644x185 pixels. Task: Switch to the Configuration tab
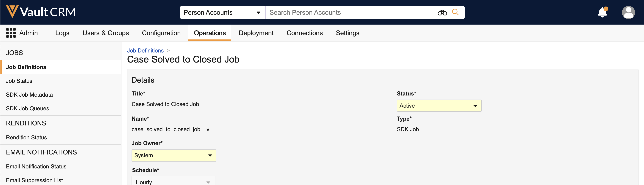(161, 33)
